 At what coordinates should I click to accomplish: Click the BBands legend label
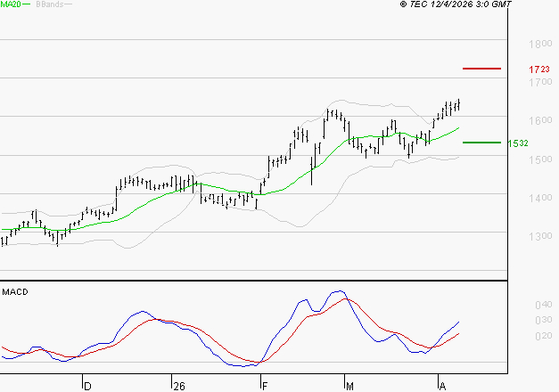50,4
